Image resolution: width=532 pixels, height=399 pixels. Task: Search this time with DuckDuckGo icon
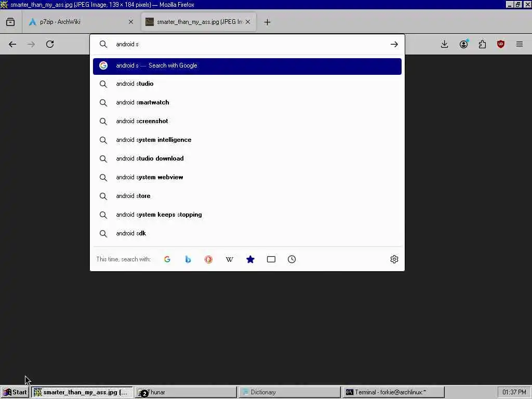(209, 259)
